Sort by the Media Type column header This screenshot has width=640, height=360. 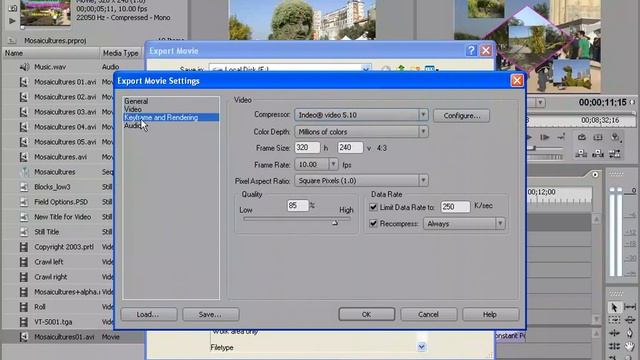120,53
